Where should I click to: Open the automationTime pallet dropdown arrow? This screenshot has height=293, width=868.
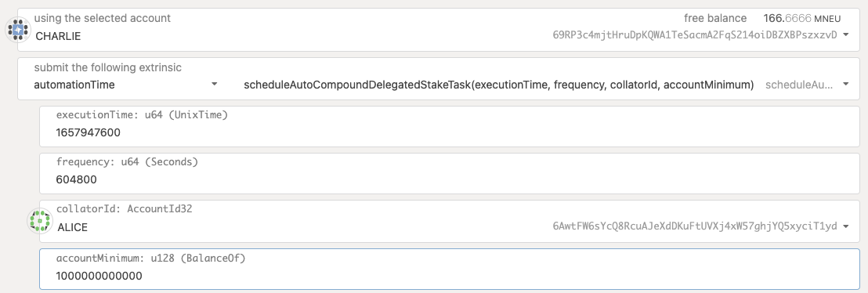click(214, 85)
